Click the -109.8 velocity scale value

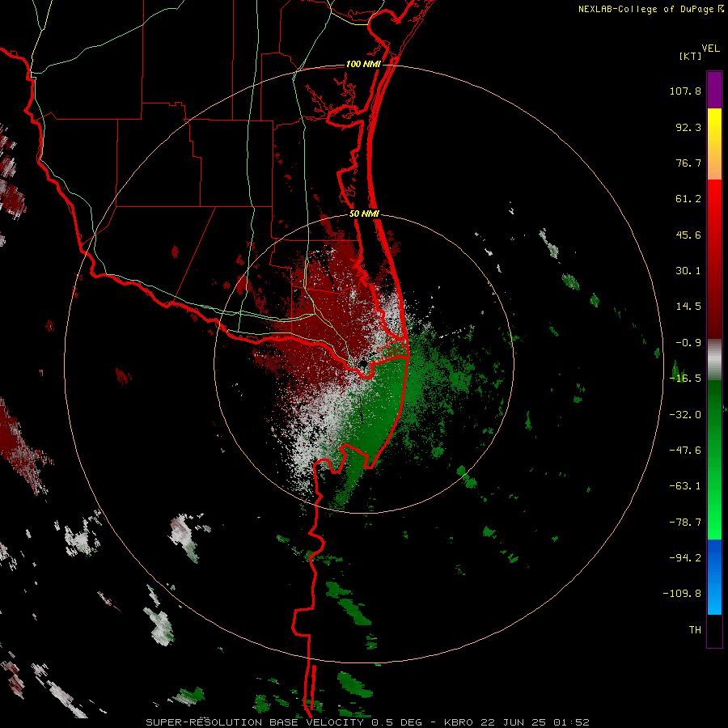pos(682,594)
